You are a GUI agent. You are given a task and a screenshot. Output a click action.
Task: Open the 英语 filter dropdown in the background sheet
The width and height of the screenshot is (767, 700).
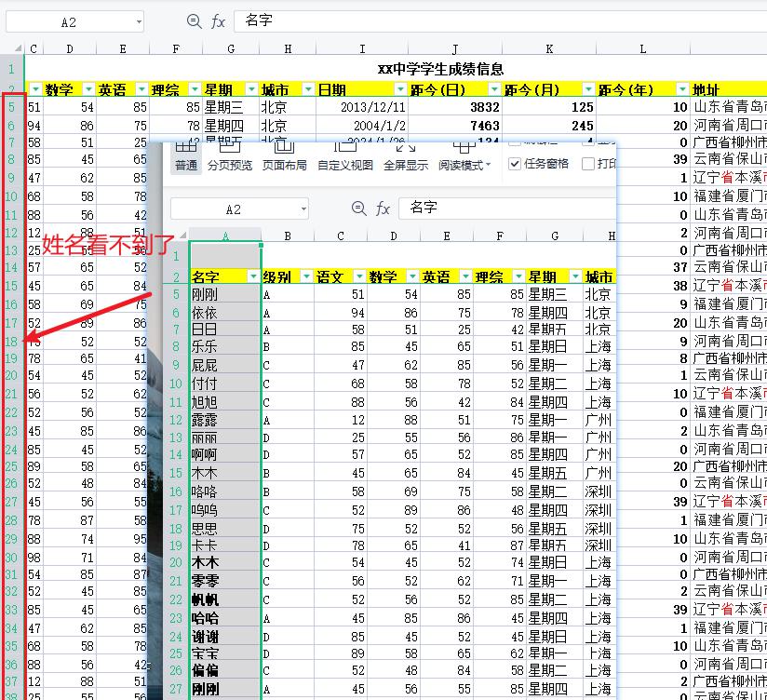(141, 89)
